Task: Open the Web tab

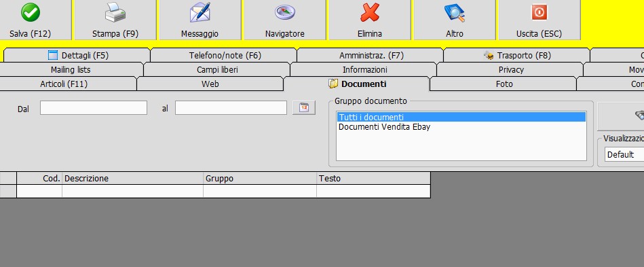Action: [210, 84]
